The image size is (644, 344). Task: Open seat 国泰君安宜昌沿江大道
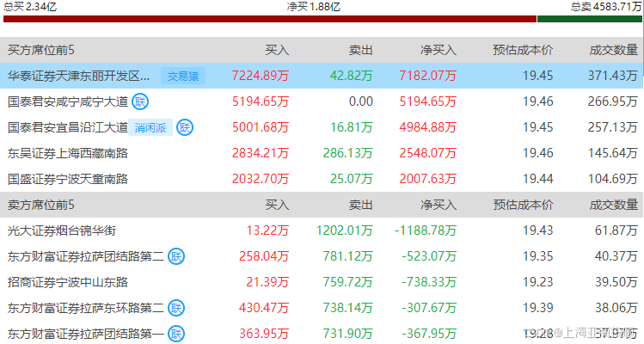[68, 127]
